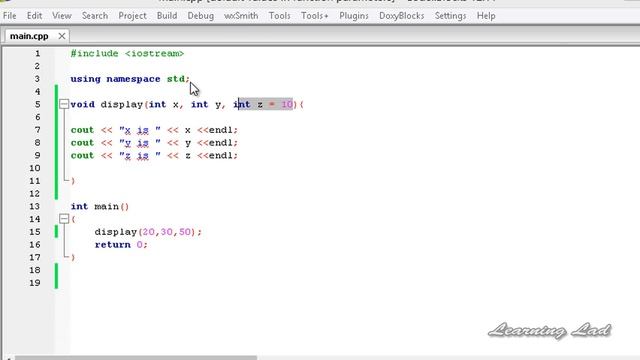Click the closing brace on line 11

point(73,181)
